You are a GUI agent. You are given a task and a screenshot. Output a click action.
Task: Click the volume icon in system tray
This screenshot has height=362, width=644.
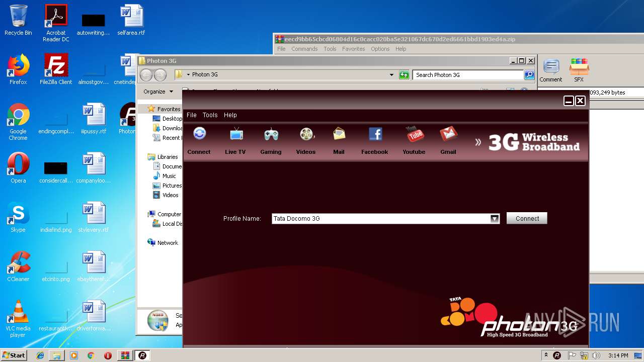tap(596, 355)
